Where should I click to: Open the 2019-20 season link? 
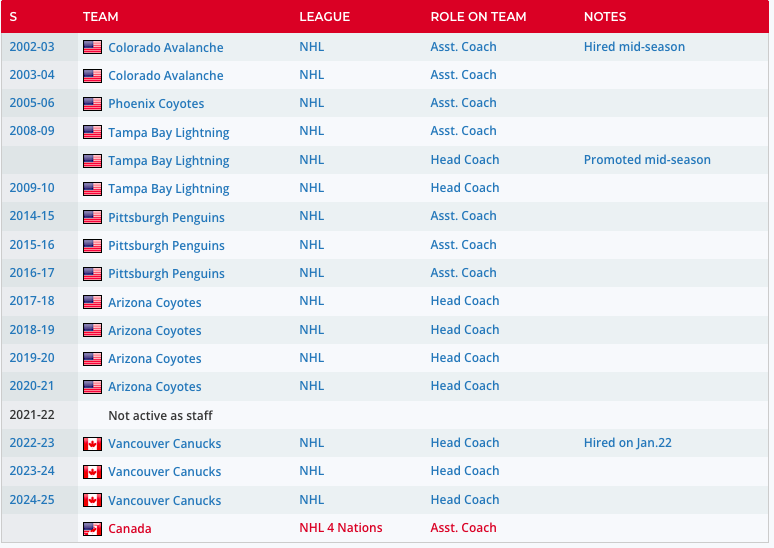32,358
